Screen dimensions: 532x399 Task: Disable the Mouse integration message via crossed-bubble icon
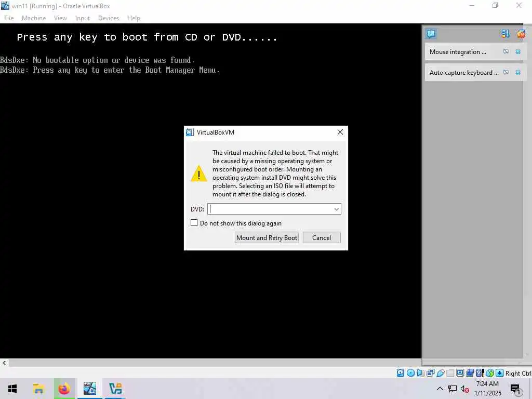[x=506, y=51]
